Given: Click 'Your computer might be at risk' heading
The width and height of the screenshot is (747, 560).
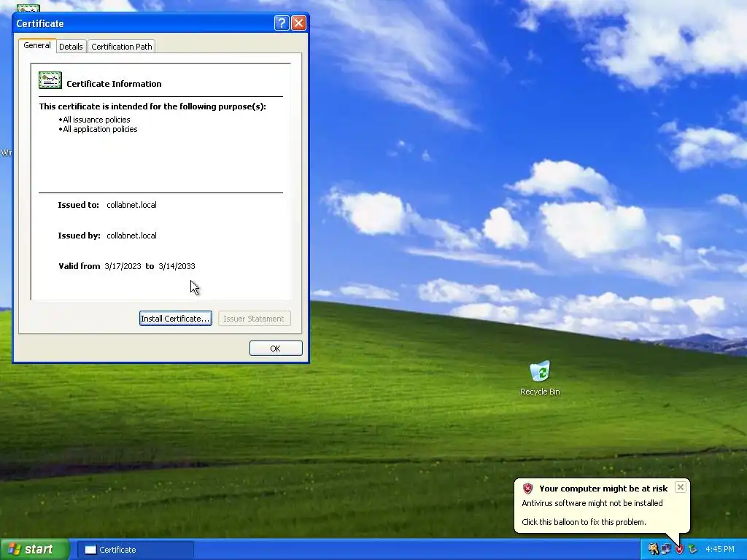Looking at the screenshot, I should point(603,488).
